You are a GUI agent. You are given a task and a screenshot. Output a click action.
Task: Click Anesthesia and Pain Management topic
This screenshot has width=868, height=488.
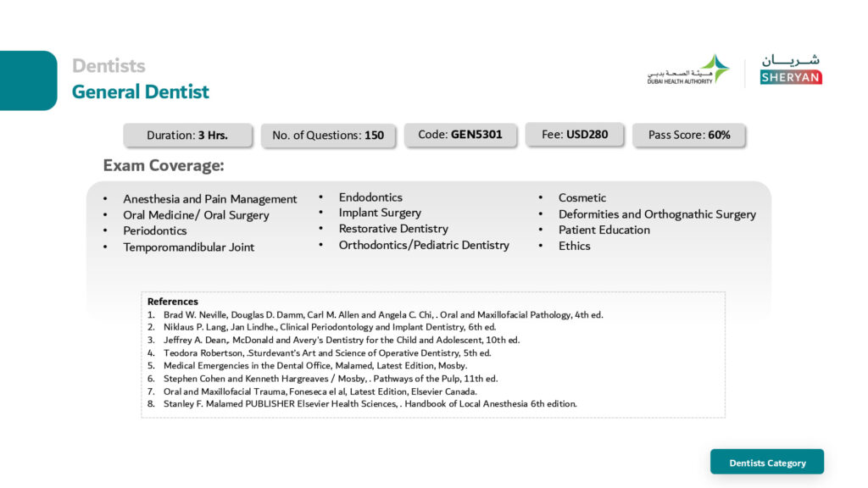[x=210, y=199]
